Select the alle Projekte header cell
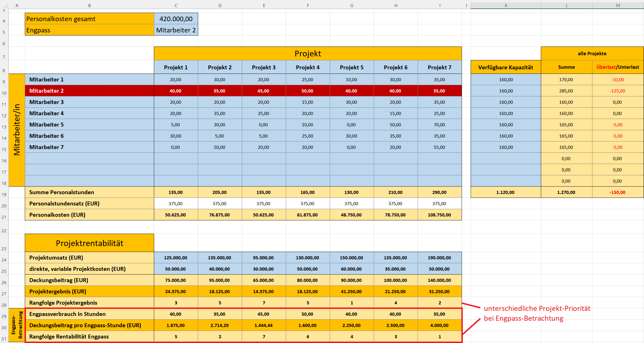644x343 pixels. 592,54
